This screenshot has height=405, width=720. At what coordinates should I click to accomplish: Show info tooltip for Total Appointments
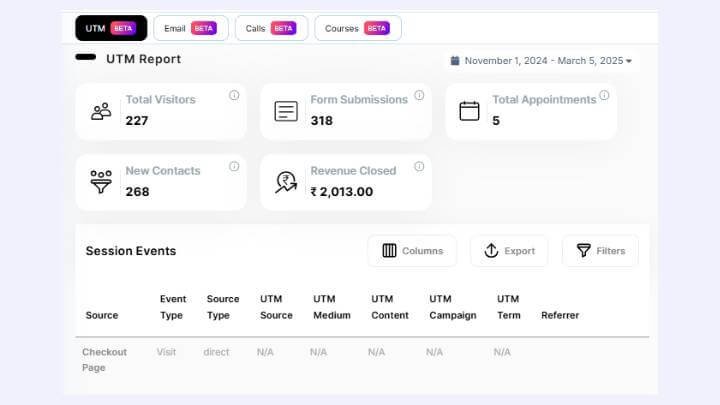pyautogui.click(x=604, y=96)
